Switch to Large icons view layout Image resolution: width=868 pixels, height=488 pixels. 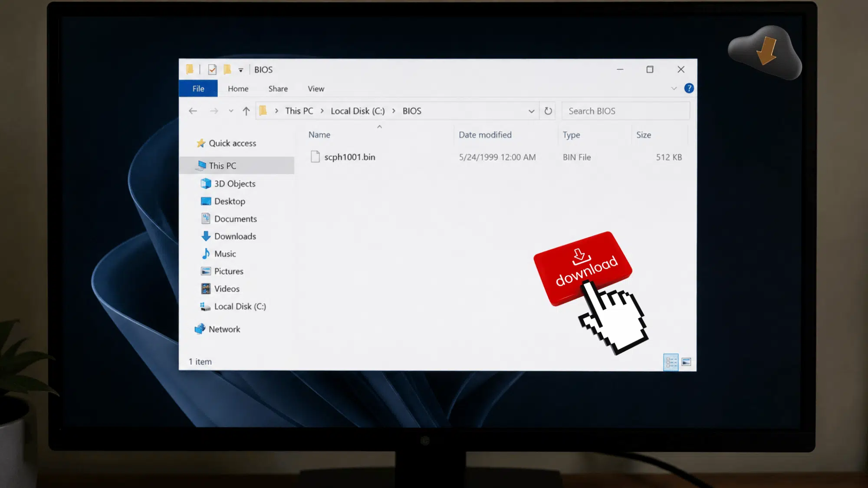686,362
